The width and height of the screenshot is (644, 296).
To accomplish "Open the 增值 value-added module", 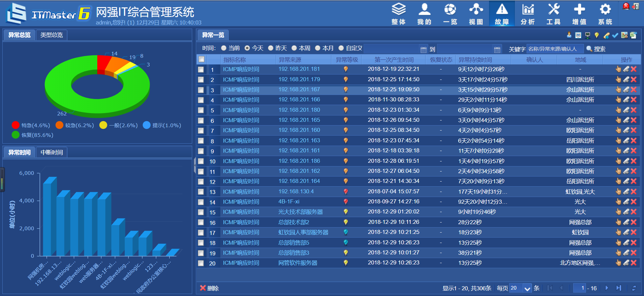I will [x=579, y=13].
